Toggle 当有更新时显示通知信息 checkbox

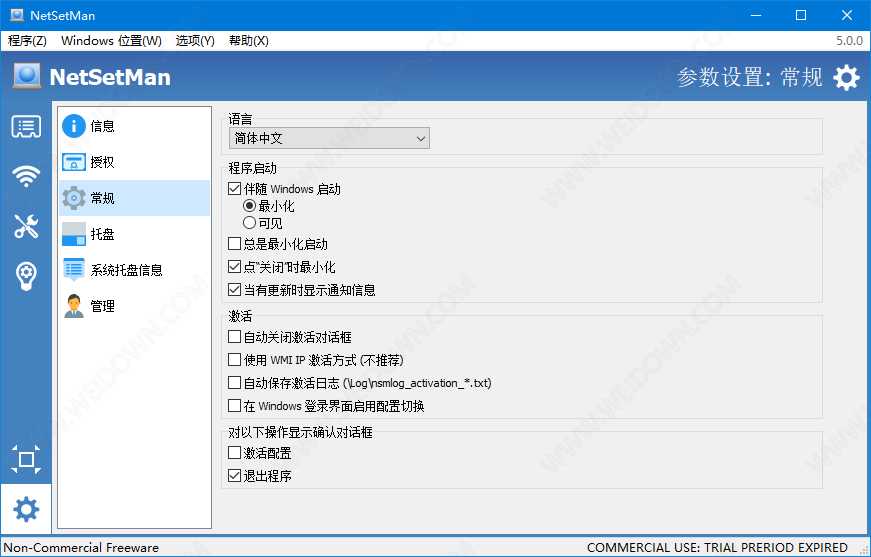234,290
